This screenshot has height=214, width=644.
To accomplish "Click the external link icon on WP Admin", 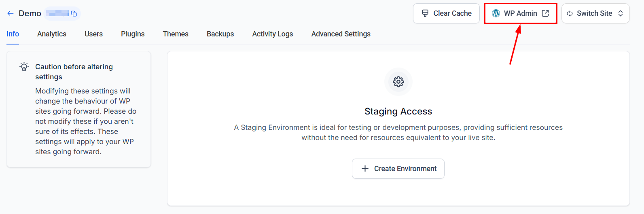I will 545,13.
